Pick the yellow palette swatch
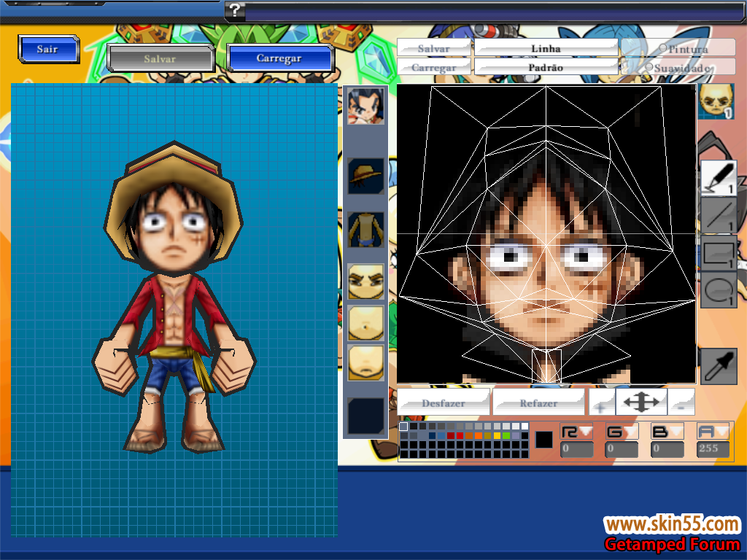The height and width of the screenshot is (560, 747). click(497, 435)
